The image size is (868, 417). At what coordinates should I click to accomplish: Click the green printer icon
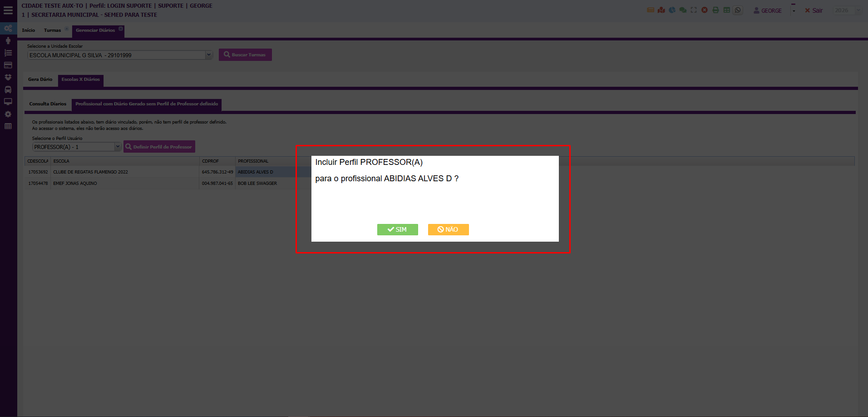click(715, 10)
